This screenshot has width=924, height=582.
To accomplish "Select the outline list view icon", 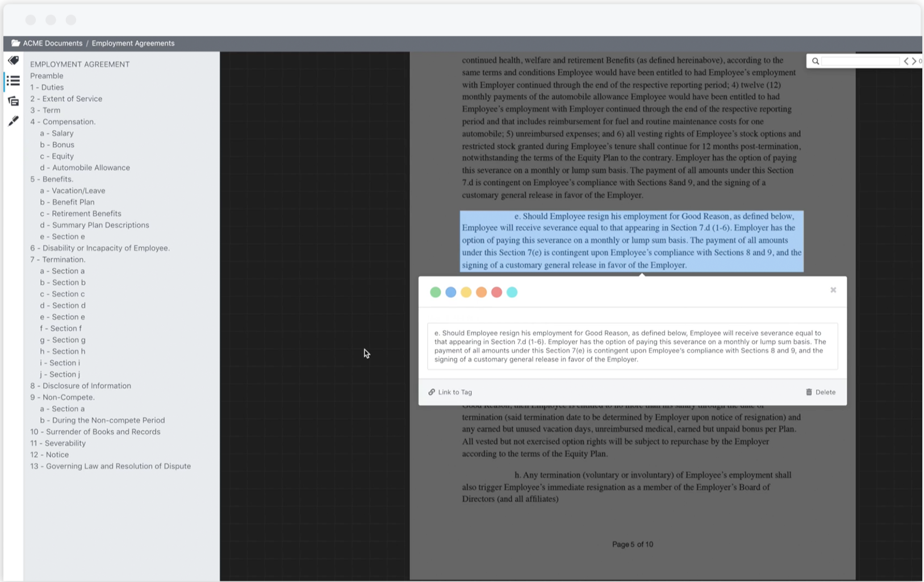I will [x=13, y=81].
